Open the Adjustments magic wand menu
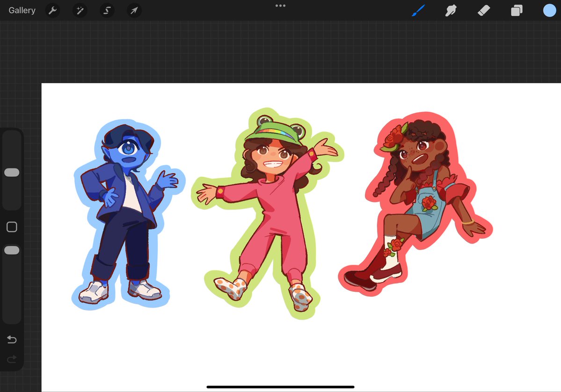Image resolution: width=561 pixels, height=392 pixels. tap(80, 10)
